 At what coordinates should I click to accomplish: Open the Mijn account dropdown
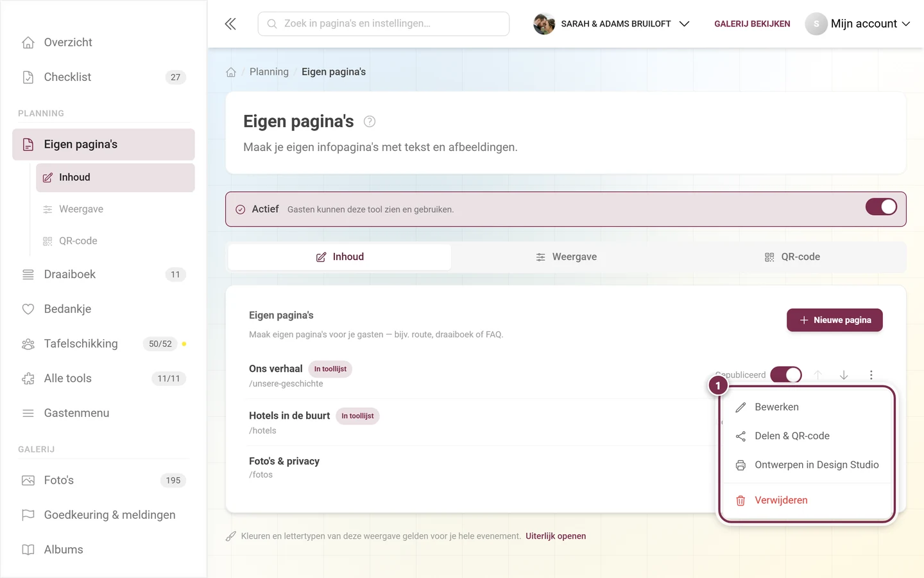(858, 24)
